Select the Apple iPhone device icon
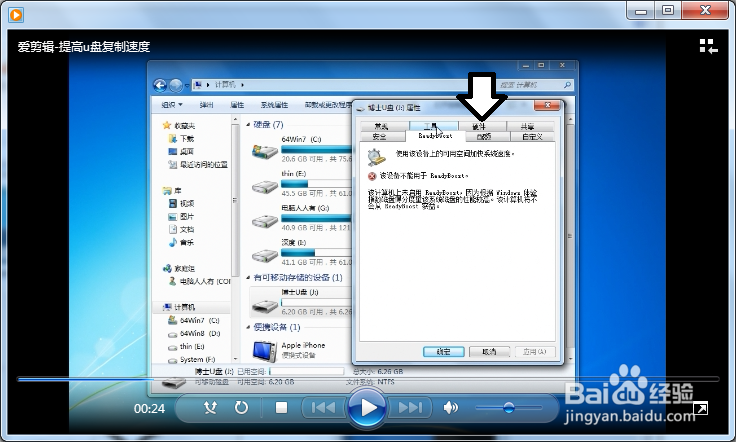 265,351
